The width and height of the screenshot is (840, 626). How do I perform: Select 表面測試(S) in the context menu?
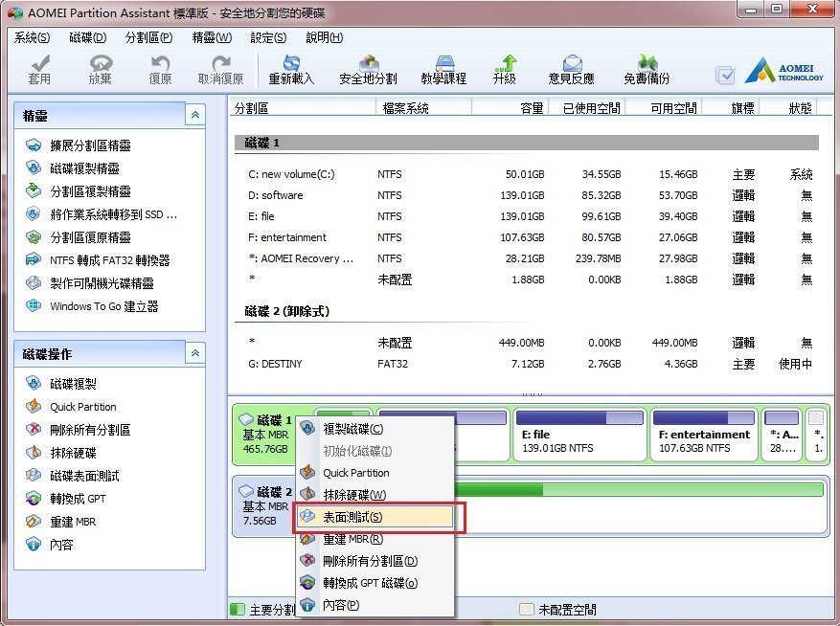[x=375, y=517]
